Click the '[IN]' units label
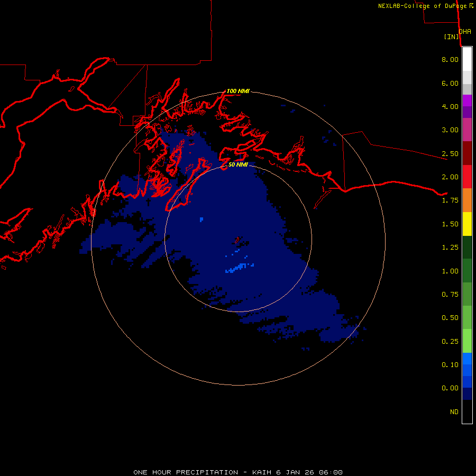 click(452, 36)
